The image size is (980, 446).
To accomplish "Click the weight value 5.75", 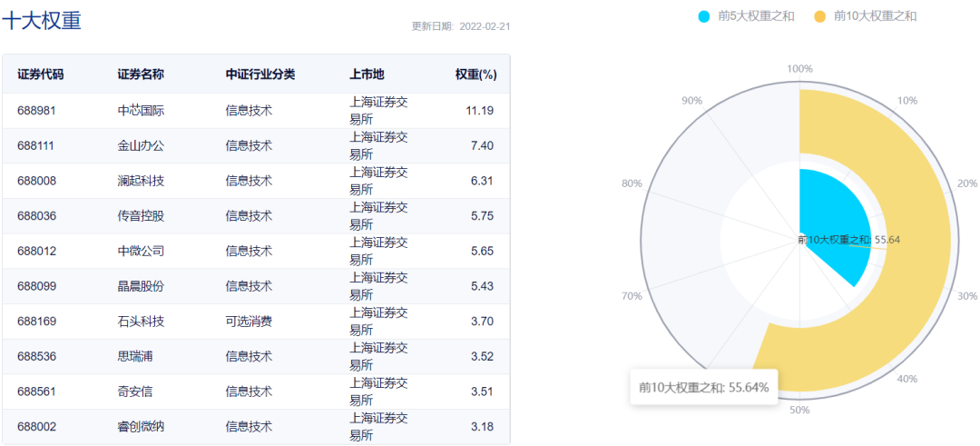I will pos(483,216).
